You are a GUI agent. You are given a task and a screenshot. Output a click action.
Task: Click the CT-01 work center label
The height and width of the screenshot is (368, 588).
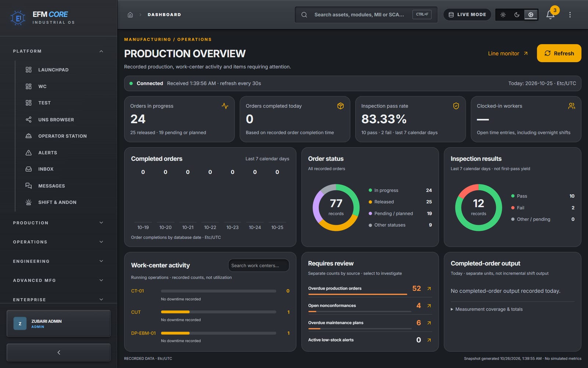[137, 291]
